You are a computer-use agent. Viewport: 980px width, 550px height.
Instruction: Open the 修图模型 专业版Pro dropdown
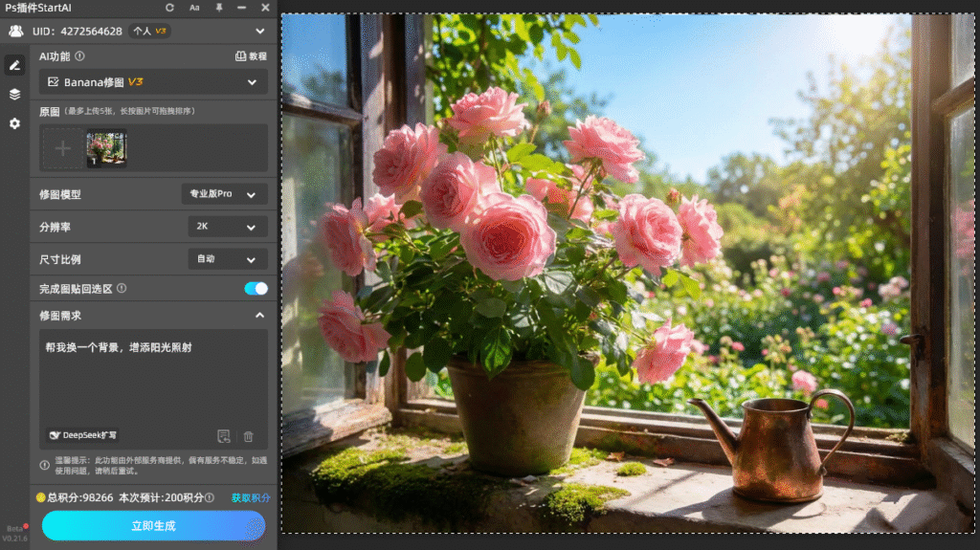click(x=224, y=194)
